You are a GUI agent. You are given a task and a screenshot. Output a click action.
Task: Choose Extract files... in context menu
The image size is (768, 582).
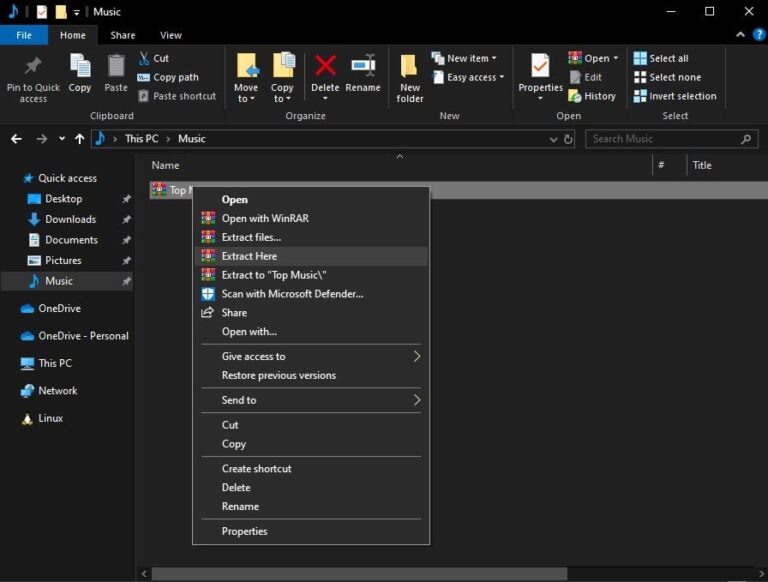coord(311,238)
